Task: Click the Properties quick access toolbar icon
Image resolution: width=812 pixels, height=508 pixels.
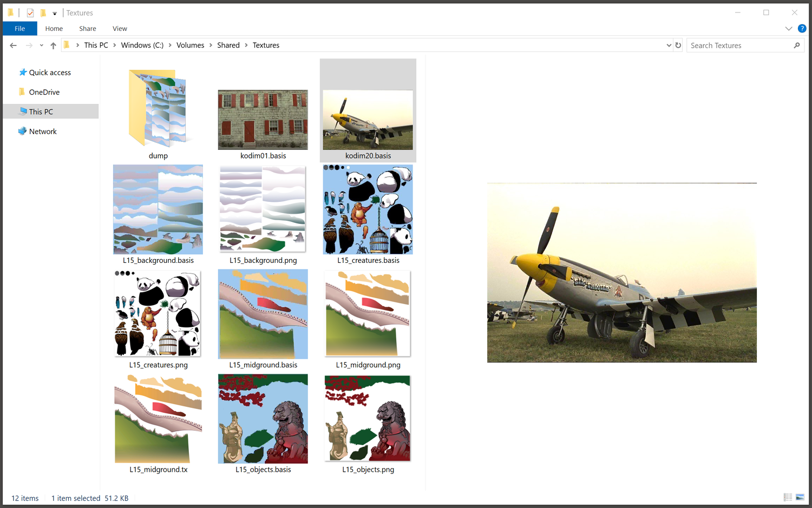Action: click(x=30, y=13)
